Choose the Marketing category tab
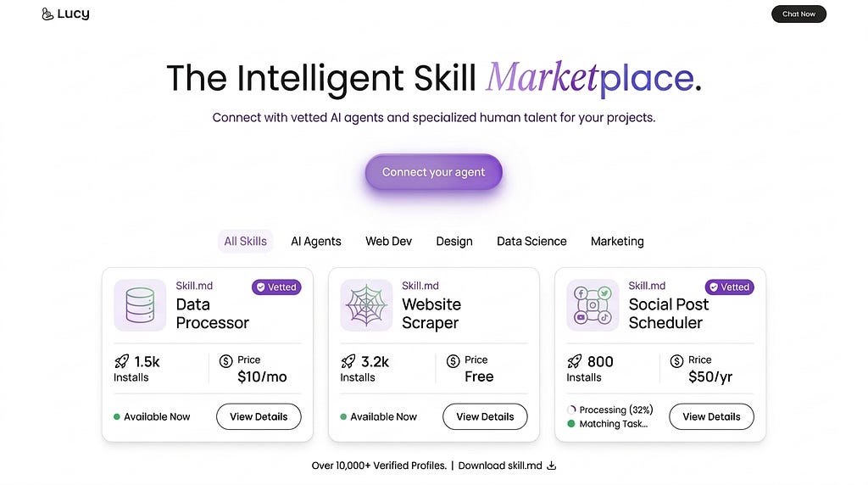This screenshot has width=868, height=485. pyautogui.click(x=617, y=242)
